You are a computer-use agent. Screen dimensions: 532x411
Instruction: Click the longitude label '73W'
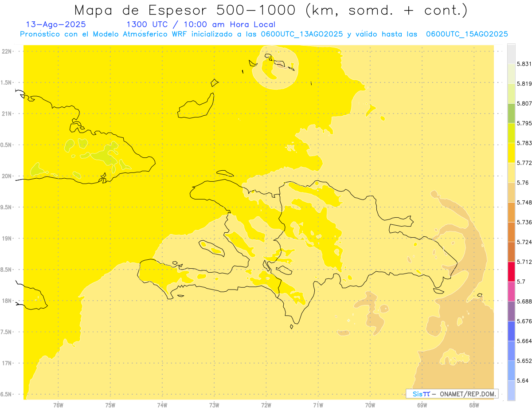click(214, 405)
